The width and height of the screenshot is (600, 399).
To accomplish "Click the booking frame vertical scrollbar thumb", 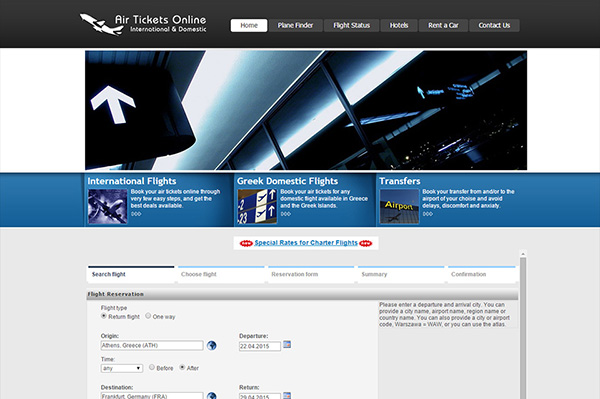I will click(523, 328).
